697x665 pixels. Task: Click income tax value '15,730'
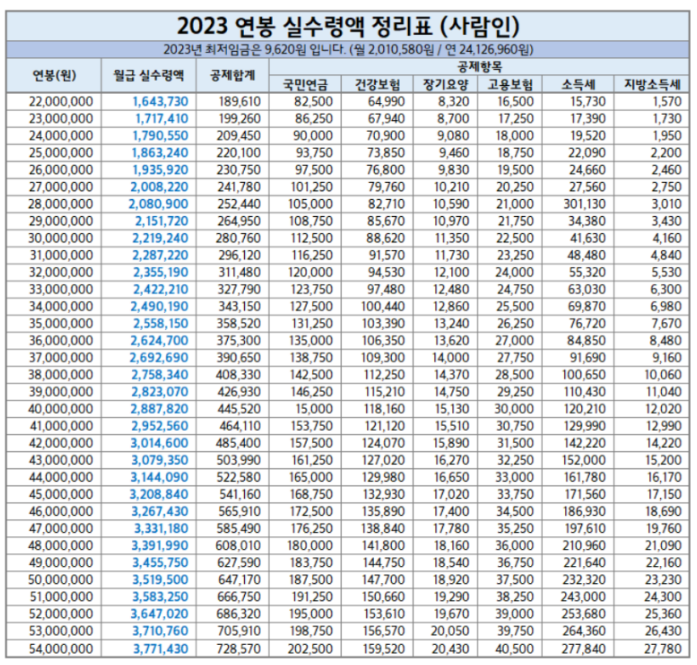[588, 102]
